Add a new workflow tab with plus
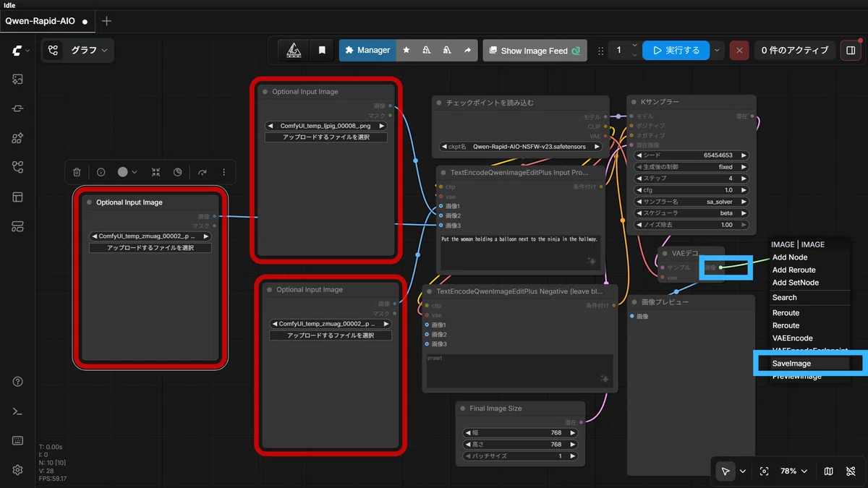The height and width of the screenshot is (488, 868). pyautogui.click(x=107, y=21)
